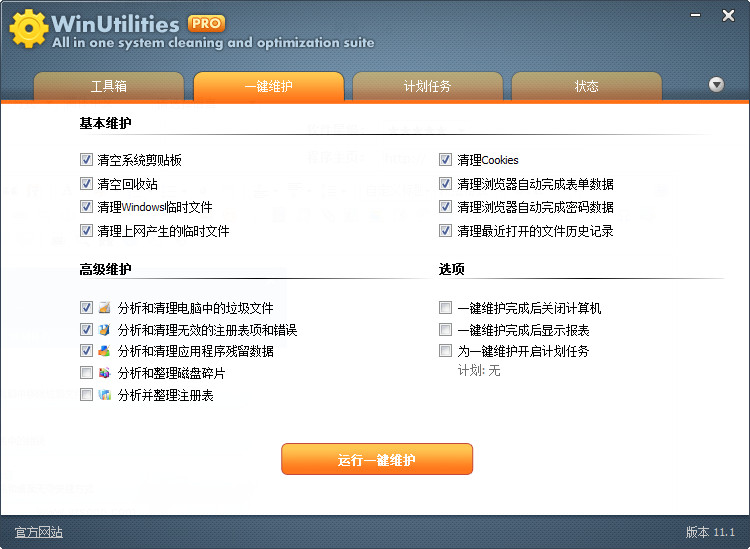Open the 计划任务 tab
Image resolution: width=750 pixels, height=549 pixels.
point(428,87)
